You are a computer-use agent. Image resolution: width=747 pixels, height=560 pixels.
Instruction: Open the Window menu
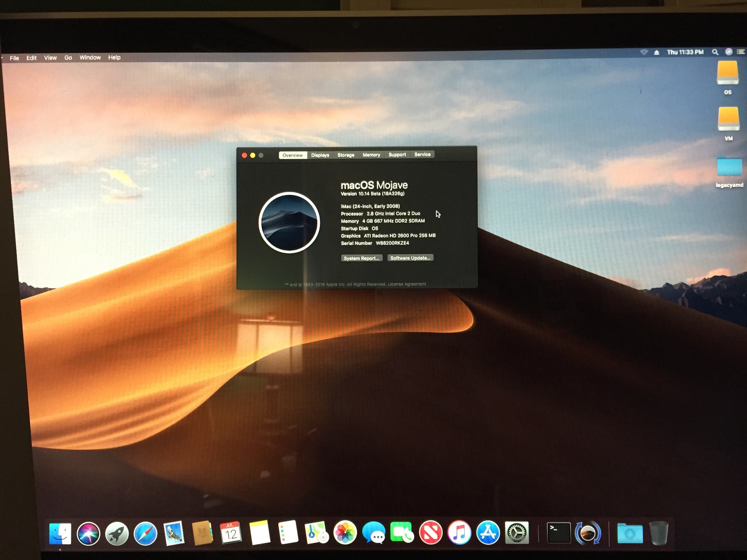(x=90, y=58)
